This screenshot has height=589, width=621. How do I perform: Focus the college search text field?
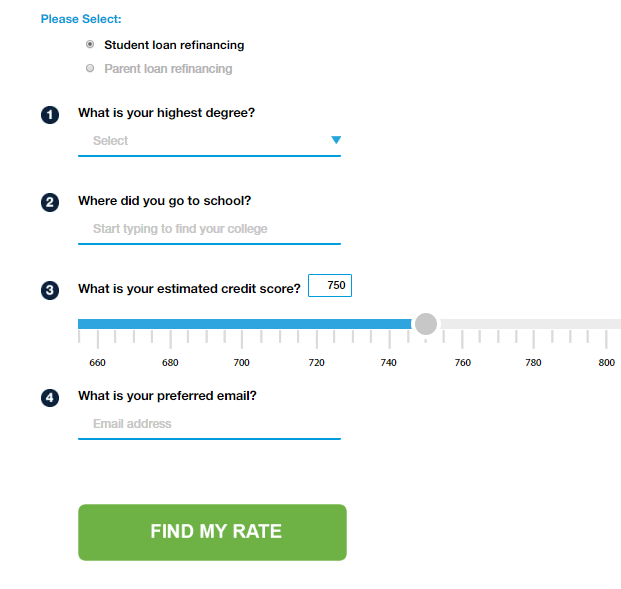click(209, 229)
